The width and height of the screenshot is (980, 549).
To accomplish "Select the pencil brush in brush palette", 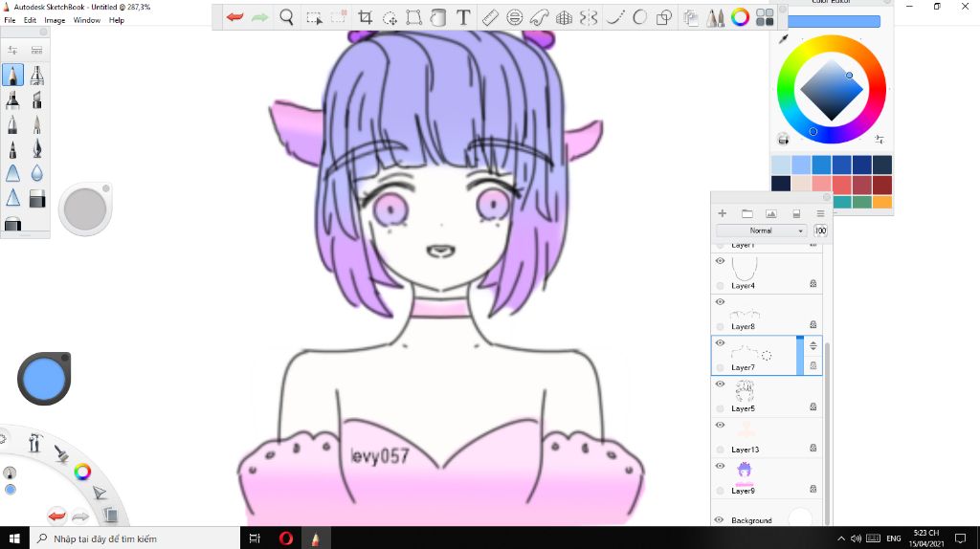I will pos(12,75).
